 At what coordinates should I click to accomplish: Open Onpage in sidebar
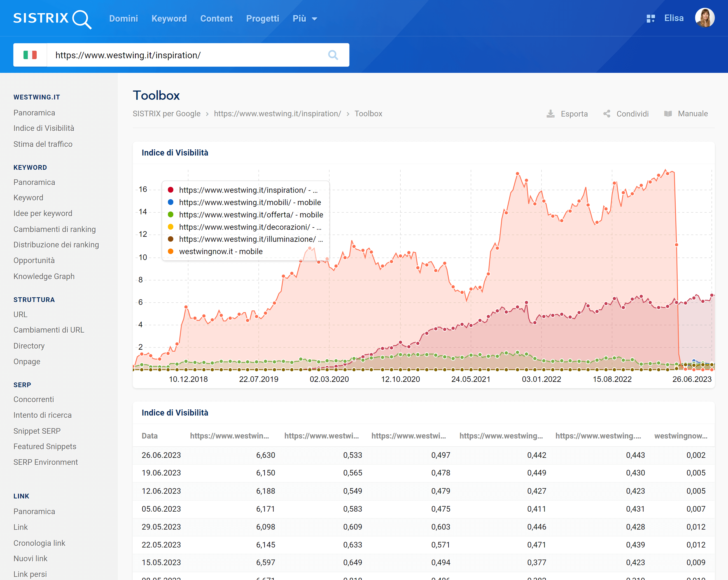[27, 362]
